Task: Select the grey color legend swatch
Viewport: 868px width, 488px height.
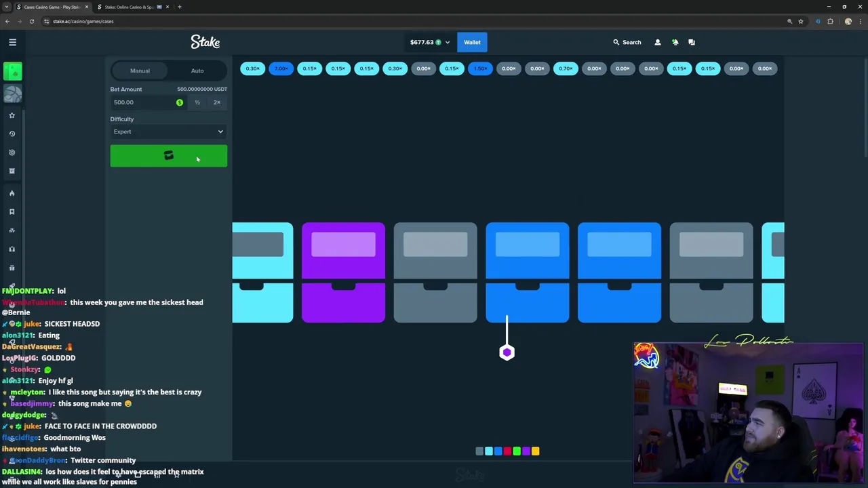Action: 479,451
